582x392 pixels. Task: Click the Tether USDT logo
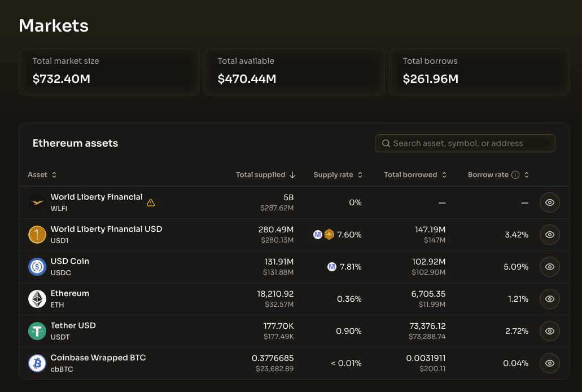point(37,331)
